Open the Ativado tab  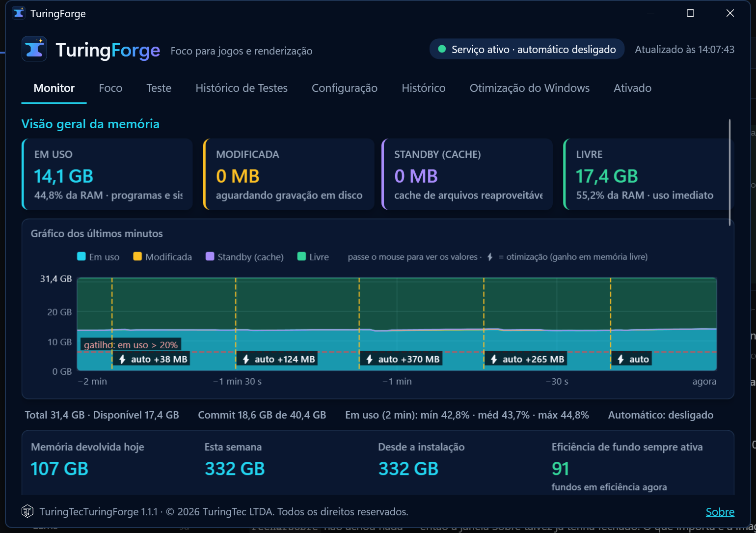click(x=633, y=88)
